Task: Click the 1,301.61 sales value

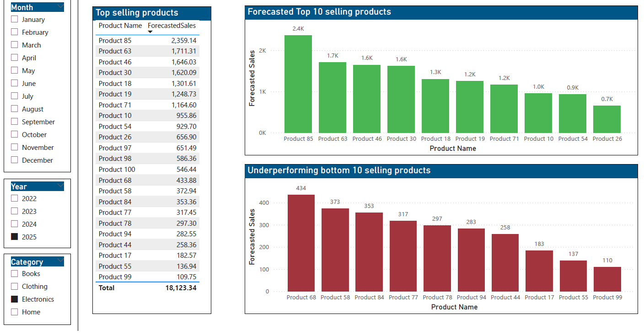Action: point(184,83)
